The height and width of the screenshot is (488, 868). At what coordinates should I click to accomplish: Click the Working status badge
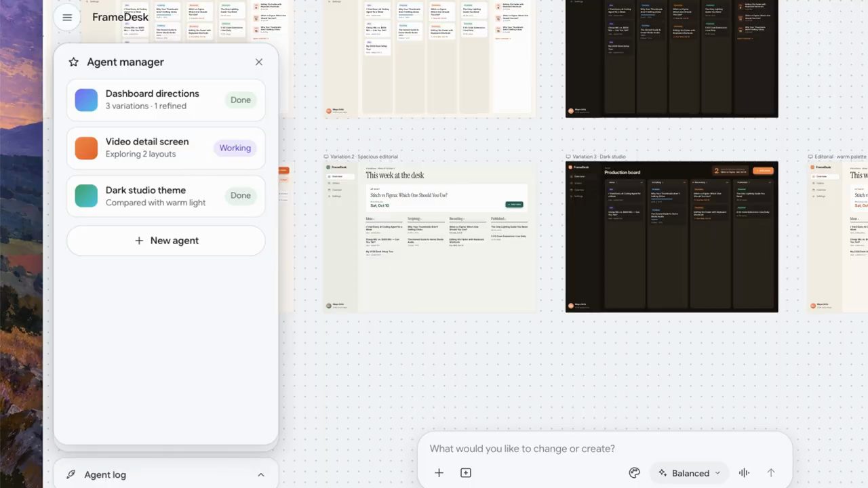(235, 148)
